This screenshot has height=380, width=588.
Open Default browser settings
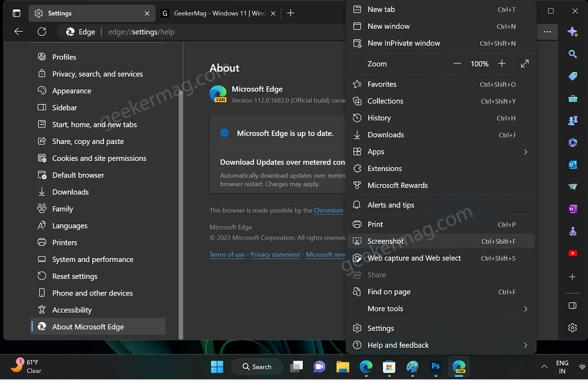[98, 175]
